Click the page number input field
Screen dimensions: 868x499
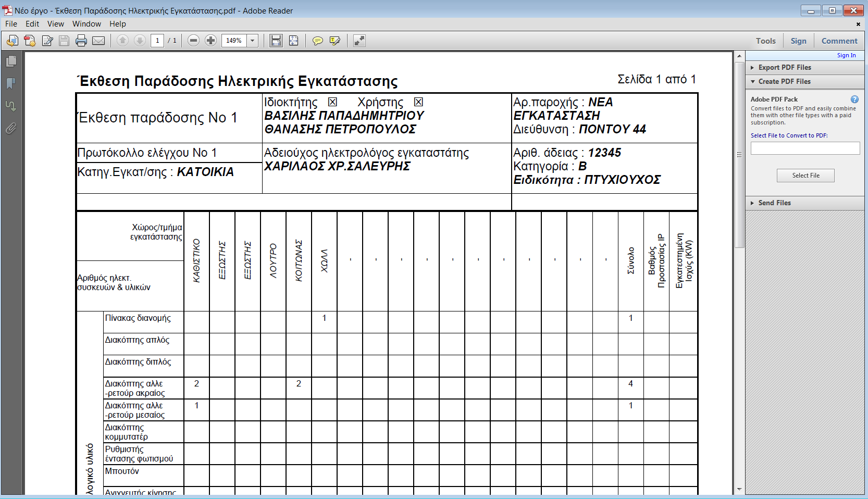157,41
